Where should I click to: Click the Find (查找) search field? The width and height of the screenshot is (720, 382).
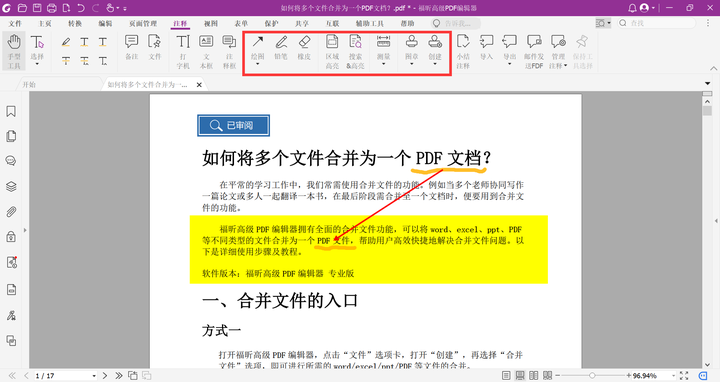[x=657, y=23]
